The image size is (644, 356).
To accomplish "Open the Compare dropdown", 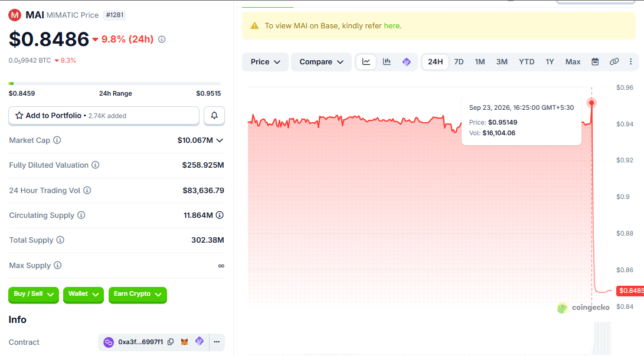I will pos(321,61).
